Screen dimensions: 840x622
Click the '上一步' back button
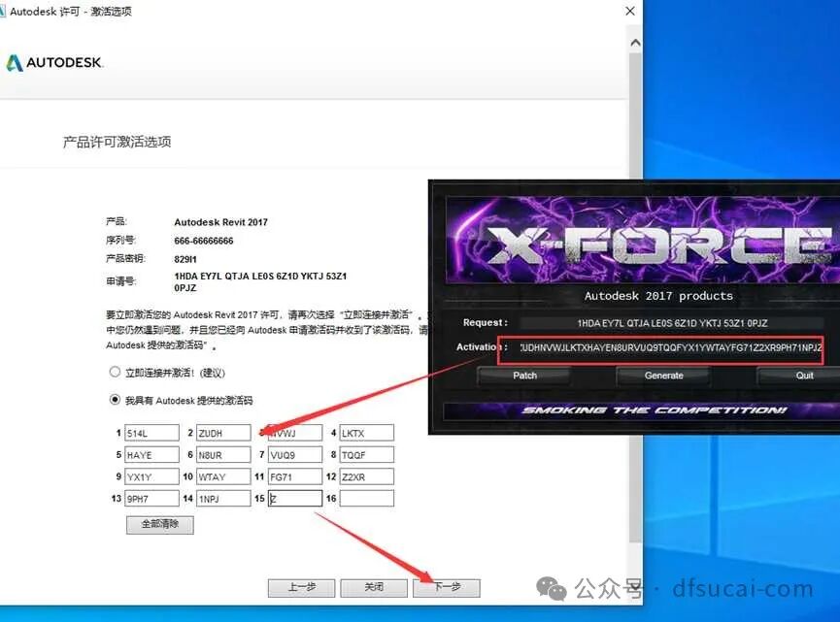point(302,587)
